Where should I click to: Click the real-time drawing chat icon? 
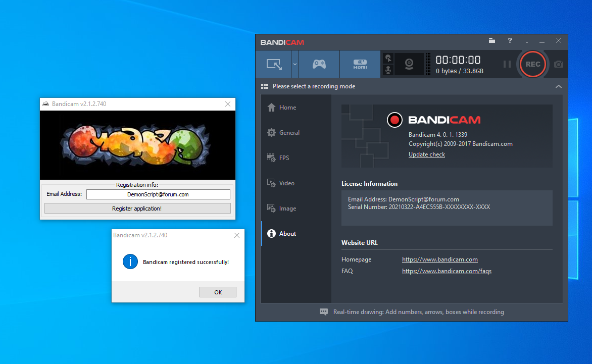click(324, 312)
